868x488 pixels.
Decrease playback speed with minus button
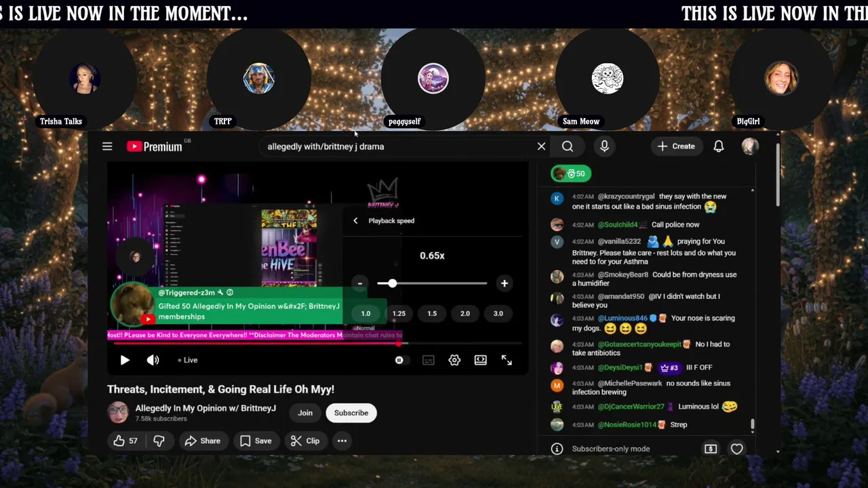pyautogui.click(x=360, y=283)
